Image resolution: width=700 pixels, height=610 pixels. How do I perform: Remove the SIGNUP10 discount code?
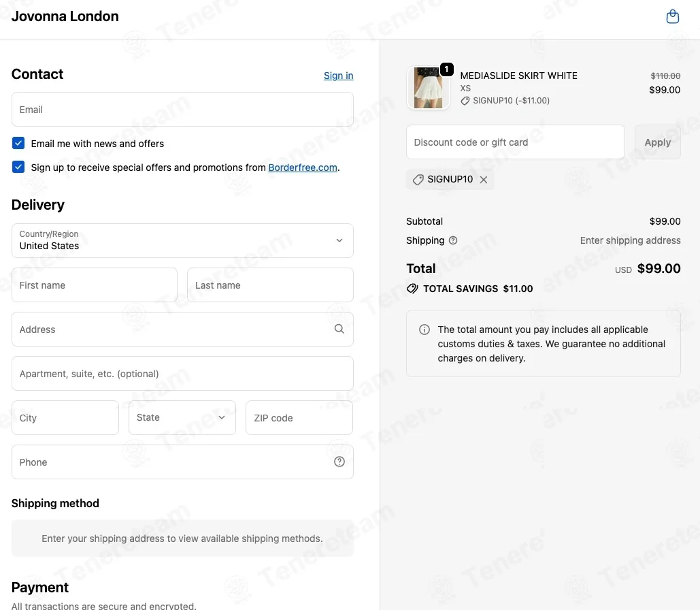tap(484, 180)
